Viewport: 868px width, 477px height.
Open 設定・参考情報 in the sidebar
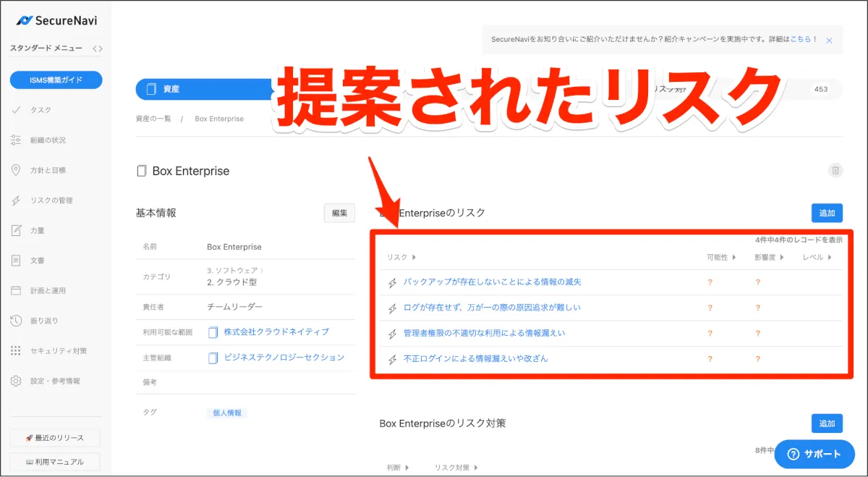click(x=55, y=381)
